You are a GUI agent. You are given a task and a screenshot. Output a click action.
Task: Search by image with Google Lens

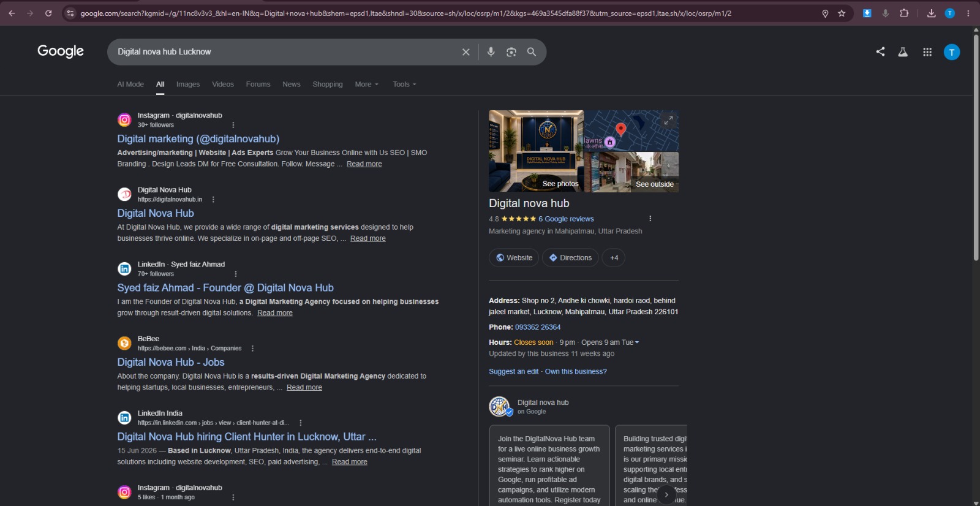[511, 52]
